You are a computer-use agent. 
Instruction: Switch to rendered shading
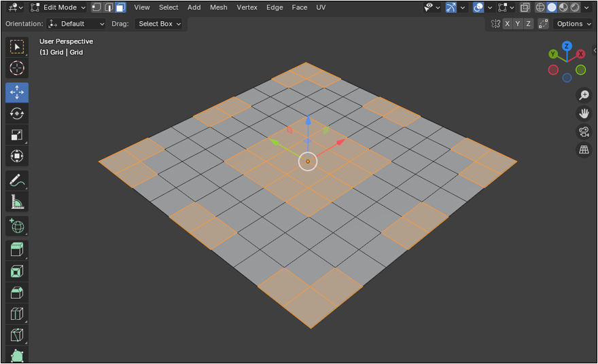(x=575, y=7)
